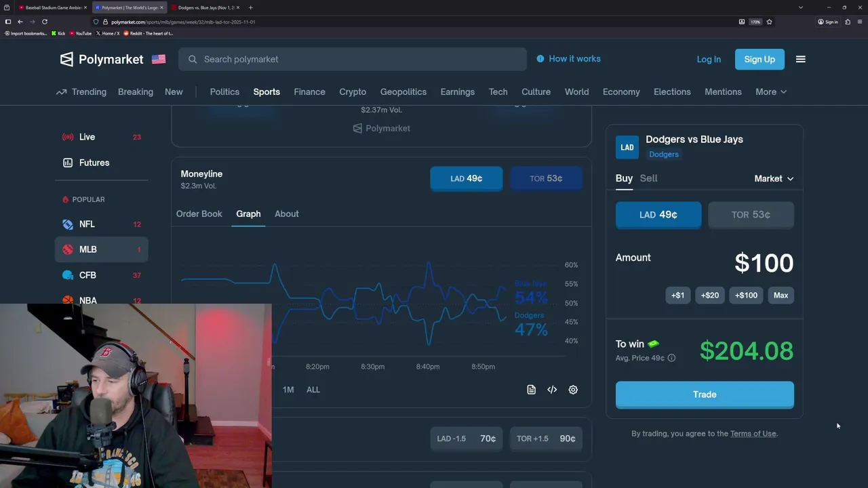Select the ALL graph range
This screenshot has height=488, width=868.
click(313, 390)
